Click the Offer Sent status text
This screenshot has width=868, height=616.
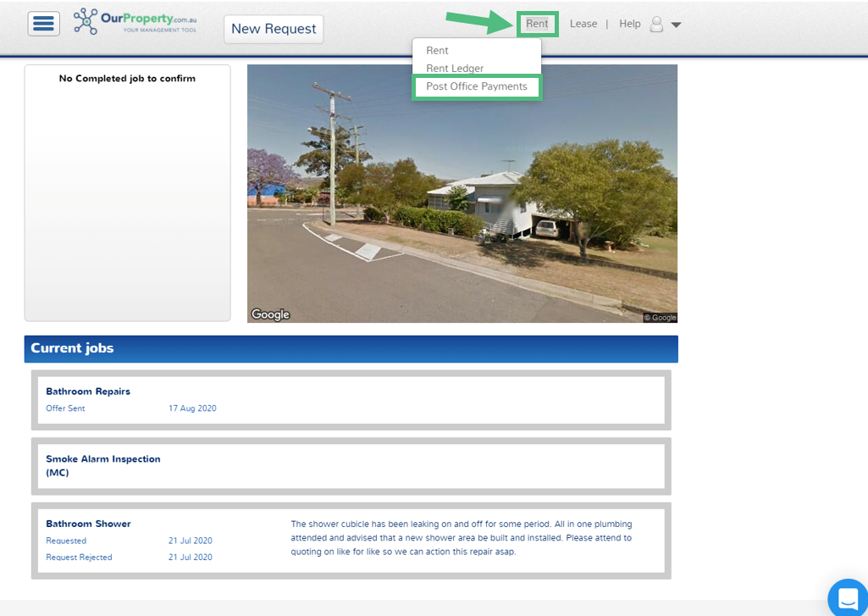[65, 408]
